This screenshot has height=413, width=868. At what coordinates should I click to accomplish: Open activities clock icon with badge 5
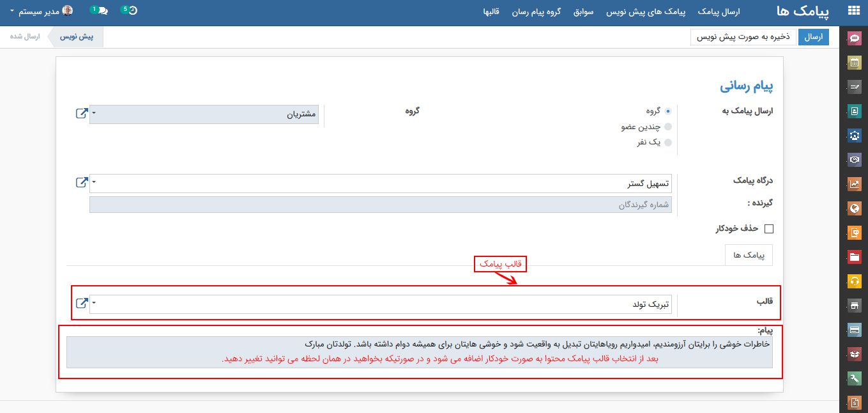[x=130, y=10]
